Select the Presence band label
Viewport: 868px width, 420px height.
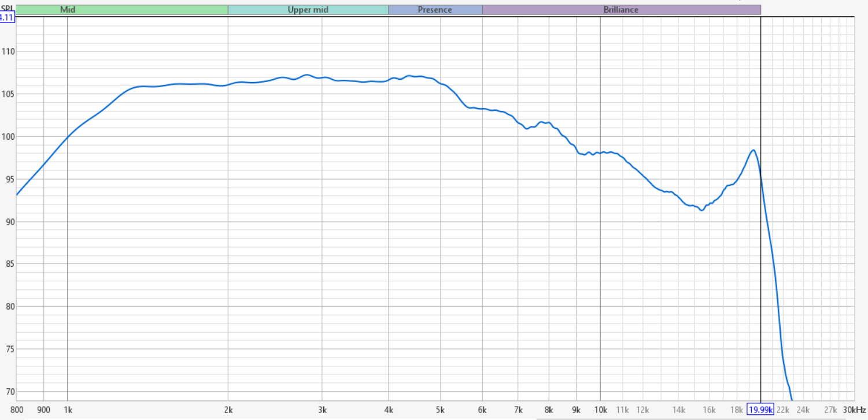pos(435,10)
